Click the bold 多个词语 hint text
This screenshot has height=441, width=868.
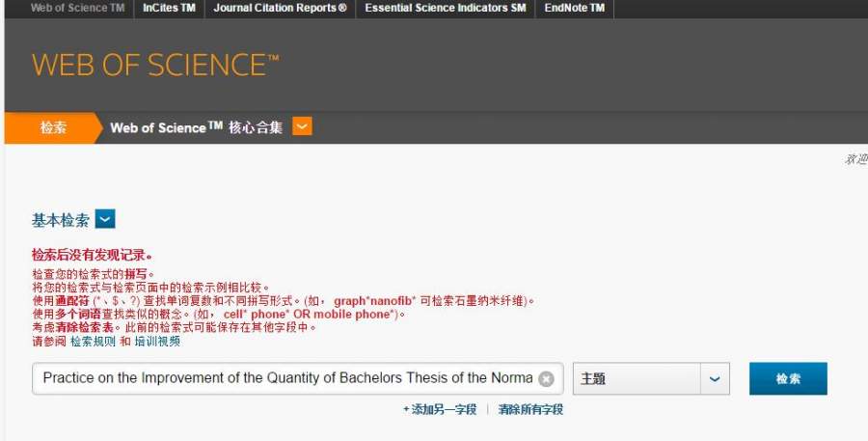[77, 315]
